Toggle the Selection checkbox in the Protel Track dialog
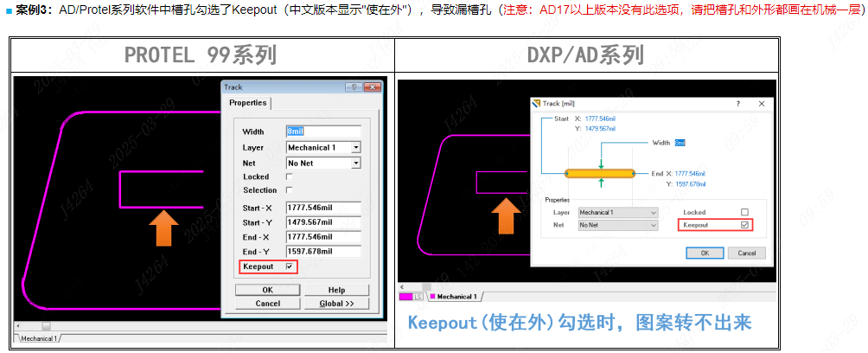 click(x=289, y=190)
